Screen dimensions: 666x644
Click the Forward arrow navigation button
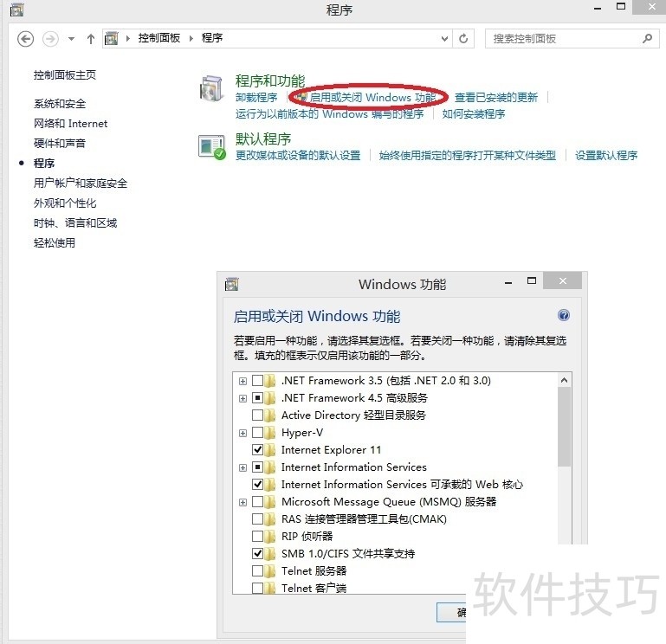(50, 39)
